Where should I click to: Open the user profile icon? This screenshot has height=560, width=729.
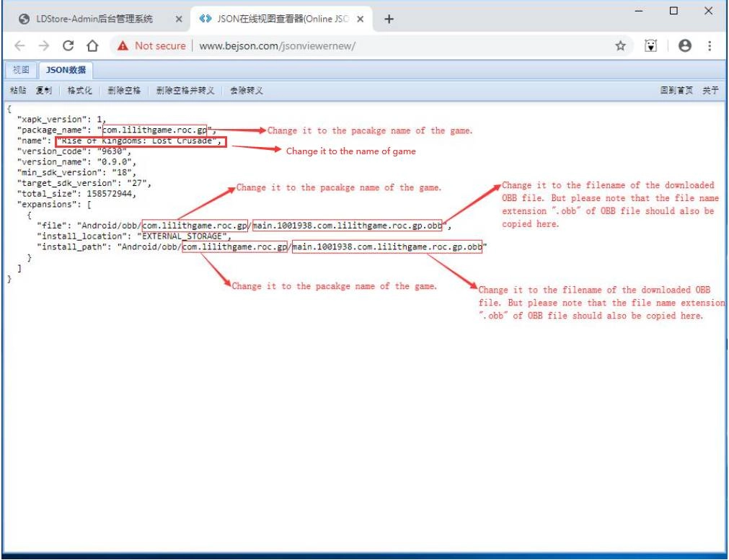click(684, 46)
